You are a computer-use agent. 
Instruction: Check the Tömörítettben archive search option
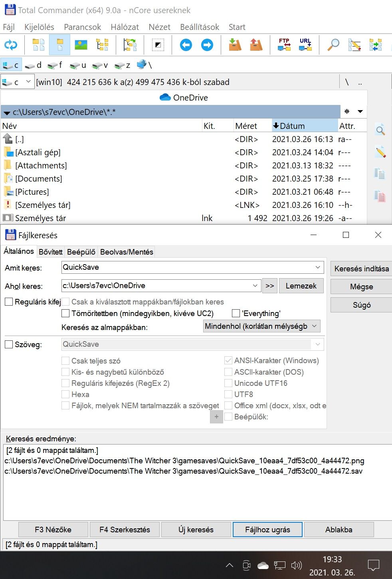click(65, 313)
